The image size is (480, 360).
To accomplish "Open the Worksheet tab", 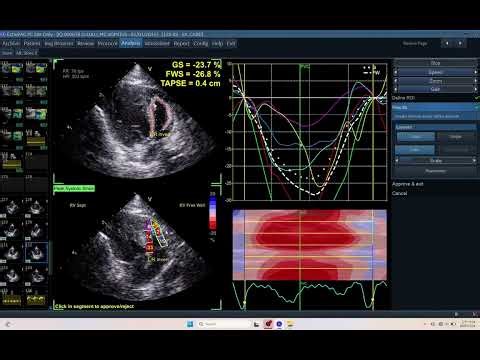I will (x=157, y=44).
